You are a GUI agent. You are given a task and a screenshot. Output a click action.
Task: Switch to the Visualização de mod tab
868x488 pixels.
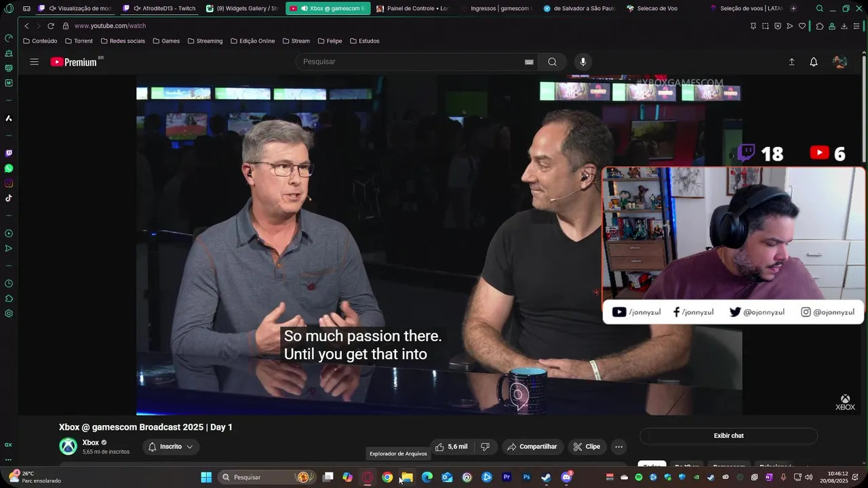pyautogui.click(x=76, y=8)
